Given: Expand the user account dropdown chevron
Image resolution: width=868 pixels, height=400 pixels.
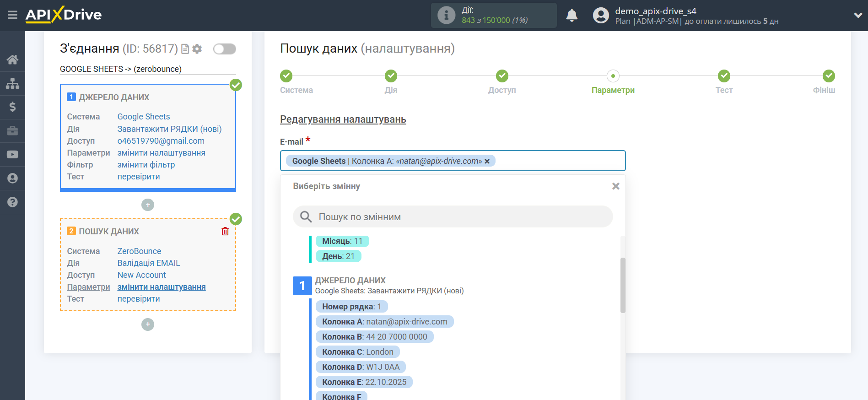Looking at the screenshot, I should [857, 15].
